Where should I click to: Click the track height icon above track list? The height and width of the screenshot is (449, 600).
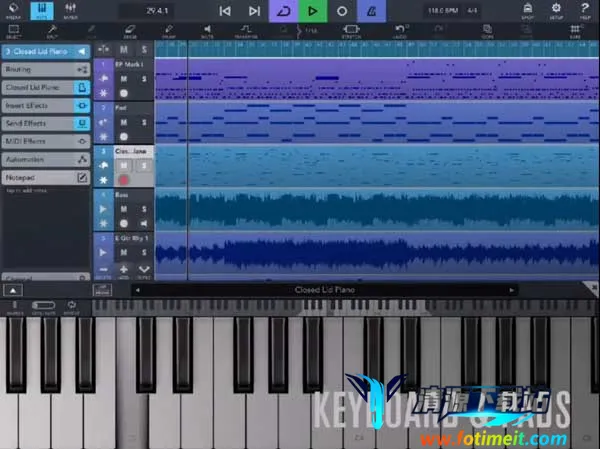tap(103, 49)
